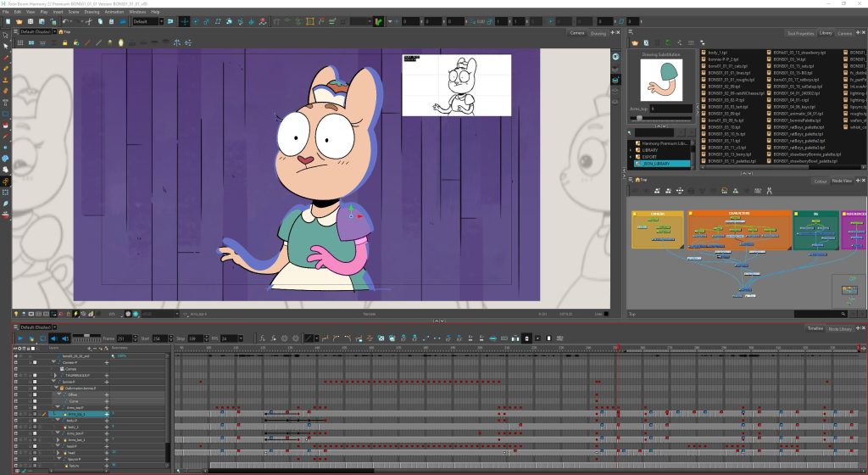
Task: Toggle enable checkbox of body_1 layer
Action: coord(15,427)
